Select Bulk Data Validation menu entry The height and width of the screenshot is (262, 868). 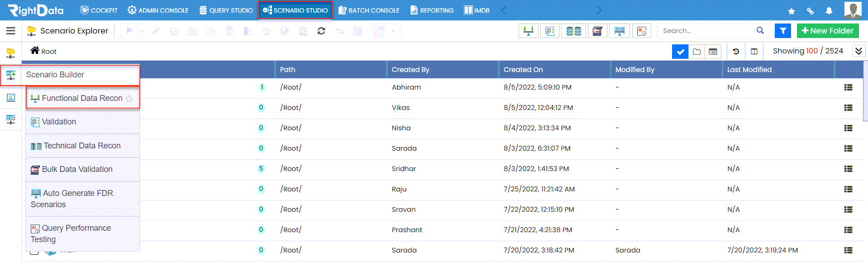click(x=82, y=169)
